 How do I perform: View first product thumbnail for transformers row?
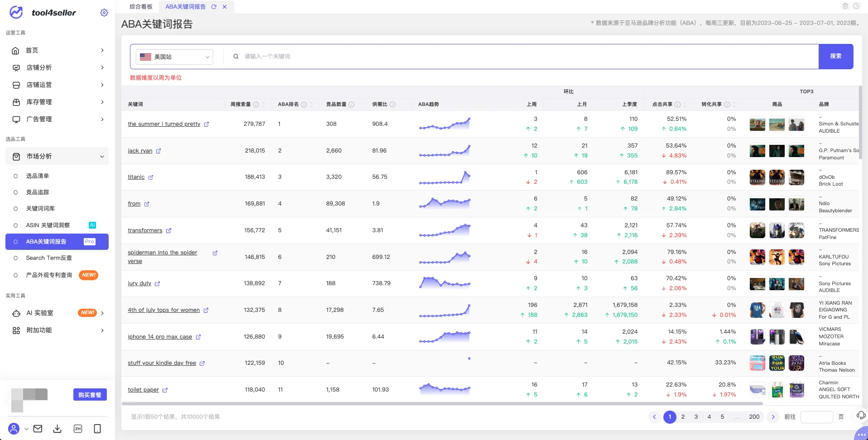click(x=758, y=230)
